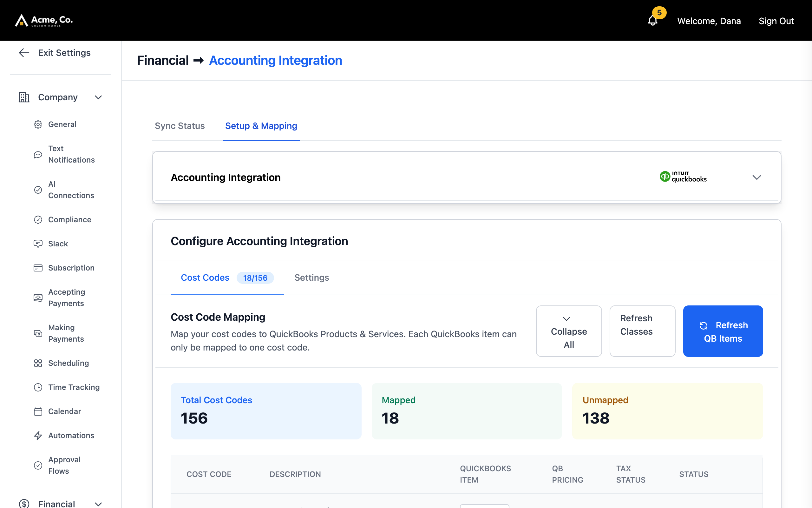
Task: Click the Approval Flows check icon
Action: point(38,465)
